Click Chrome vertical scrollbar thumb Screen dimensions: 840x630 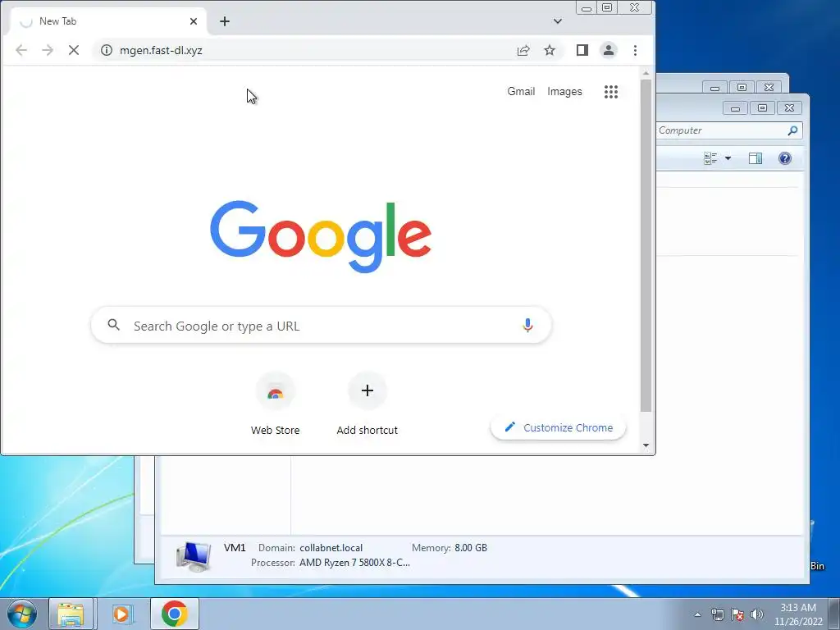click(x=646, y=245)
